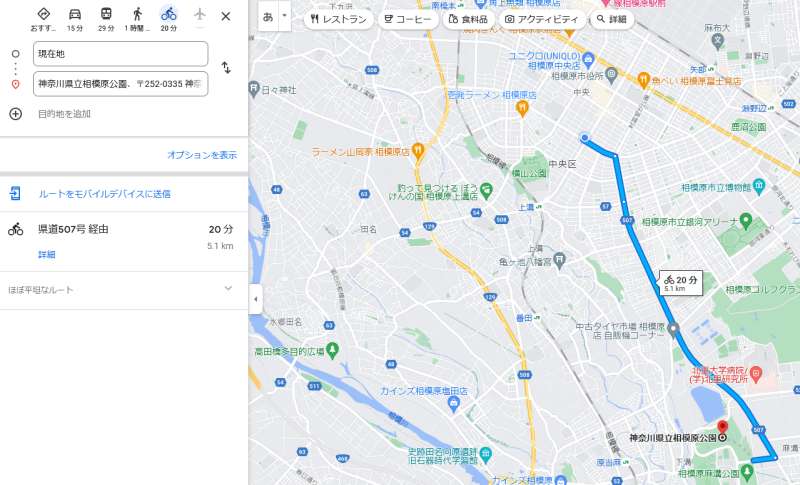
Task: Select the driving travel mode icon
Action: pyautogui.click(x=75, y=15)
